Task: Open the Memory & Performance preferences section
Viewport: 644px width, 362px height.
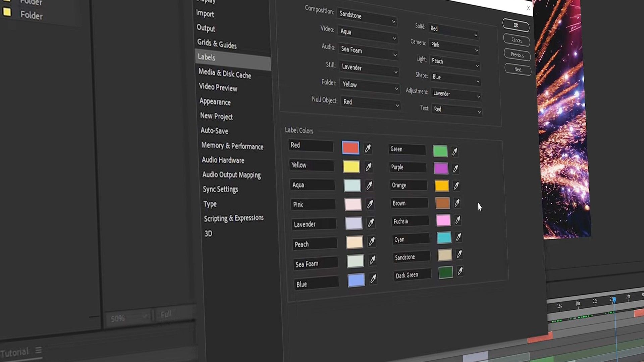Action: coord(232,146)
